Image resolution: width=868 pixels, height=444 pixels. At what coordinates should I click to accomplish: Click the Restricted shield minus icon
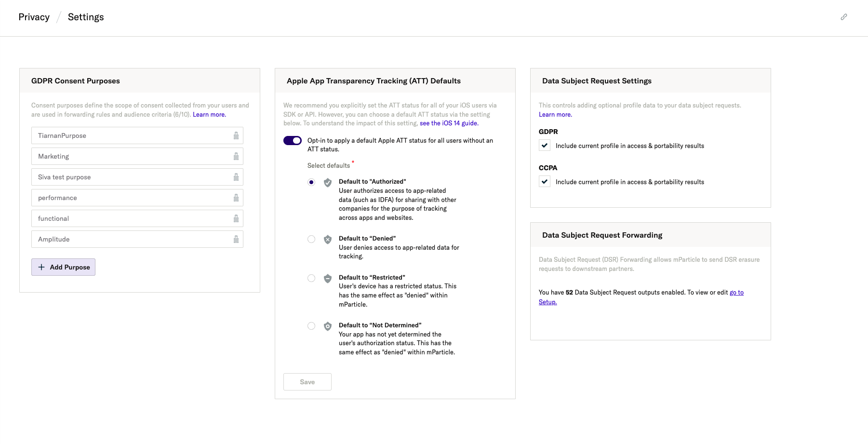click(x=328, y=278)
